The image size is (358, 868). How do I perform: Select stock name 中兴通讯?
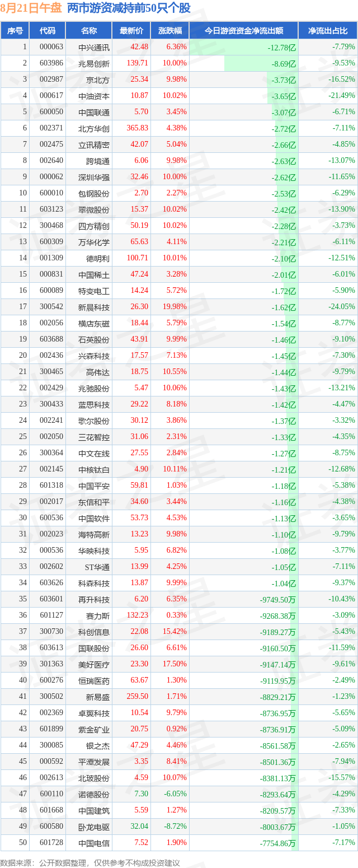click(x=94, y=47)
